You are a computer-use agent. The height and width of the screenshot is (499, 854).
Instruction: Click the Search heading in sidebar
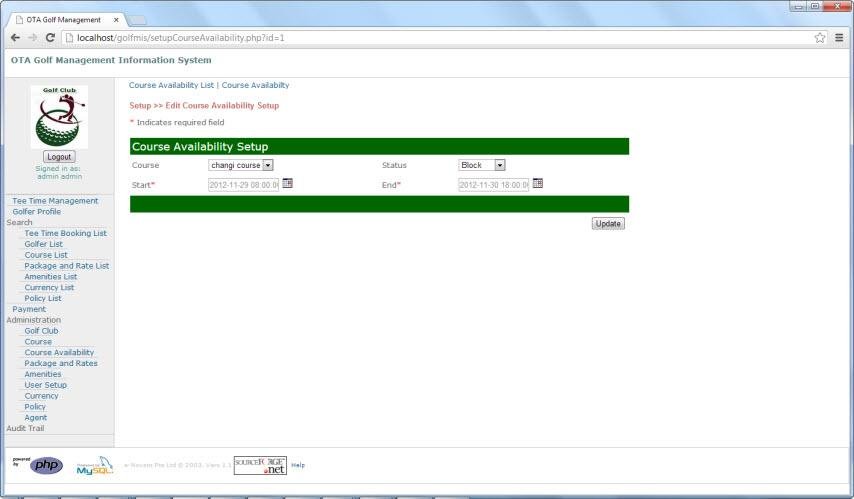(19, 222)
